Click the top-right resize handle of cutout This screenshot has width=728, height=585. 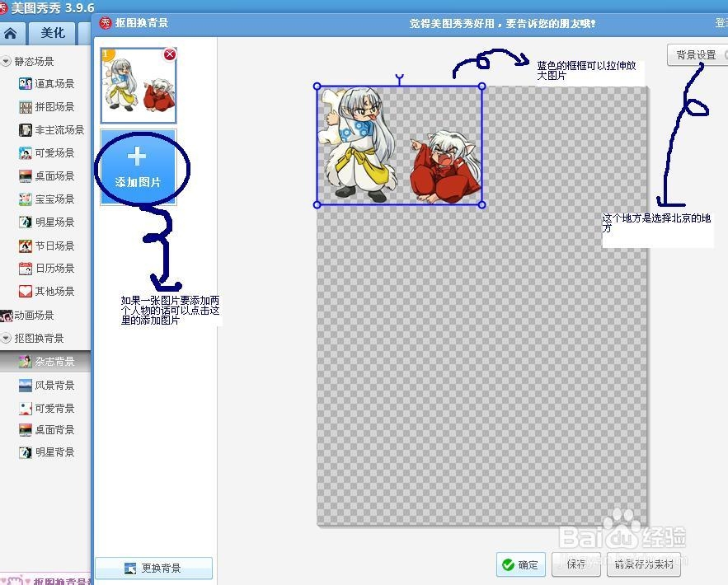pyautogui.click(x=482, y=87)
